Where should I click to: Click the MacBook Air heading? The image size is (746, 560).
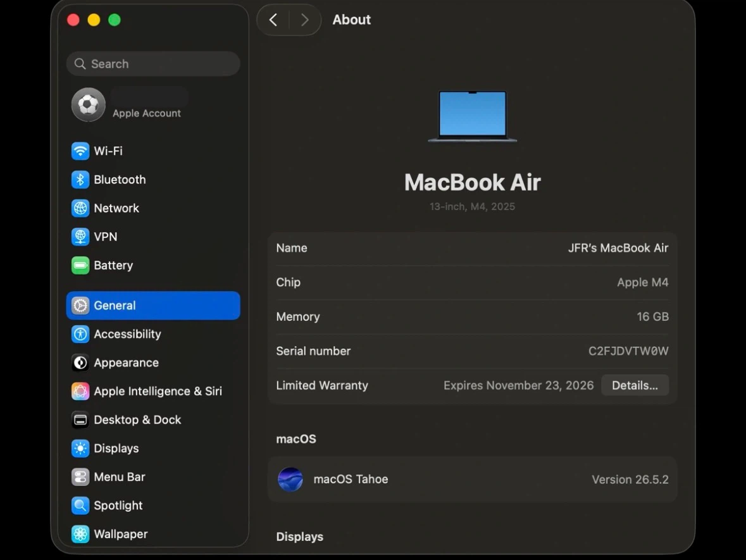[x=473, y=182]
